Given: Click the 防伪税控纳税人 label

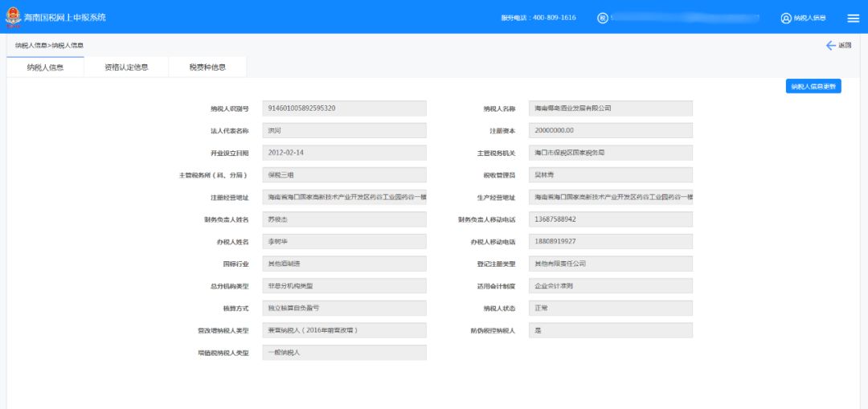Looking at the screenshot, I should pyautogui.click(x=493, y=331).
